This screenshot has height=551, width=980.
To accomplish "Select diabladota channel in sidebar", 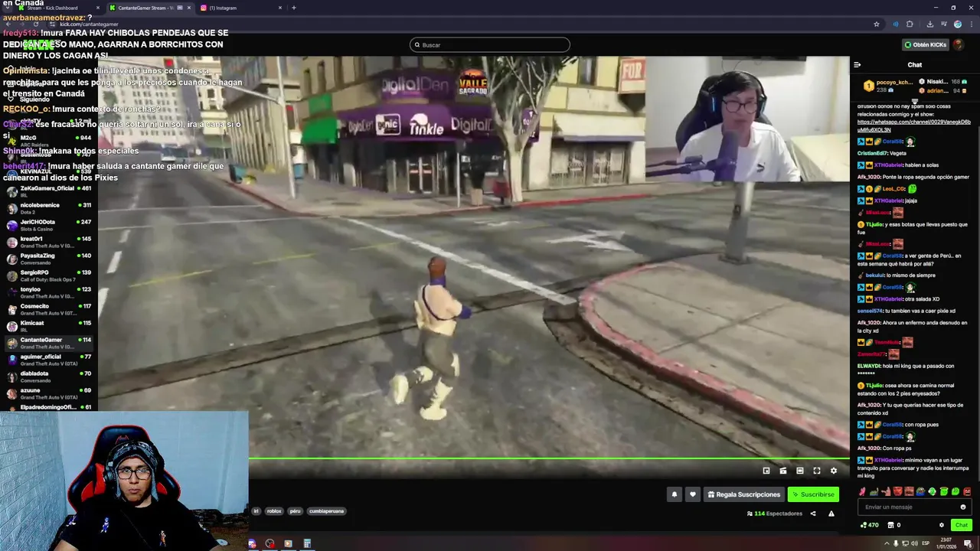I will pos(49,377).
